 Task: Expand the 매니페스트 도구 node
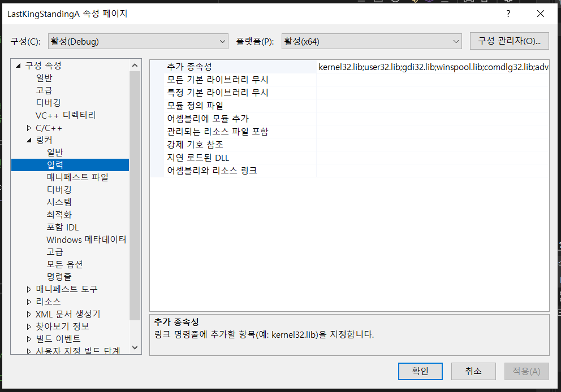coord(29,289)
